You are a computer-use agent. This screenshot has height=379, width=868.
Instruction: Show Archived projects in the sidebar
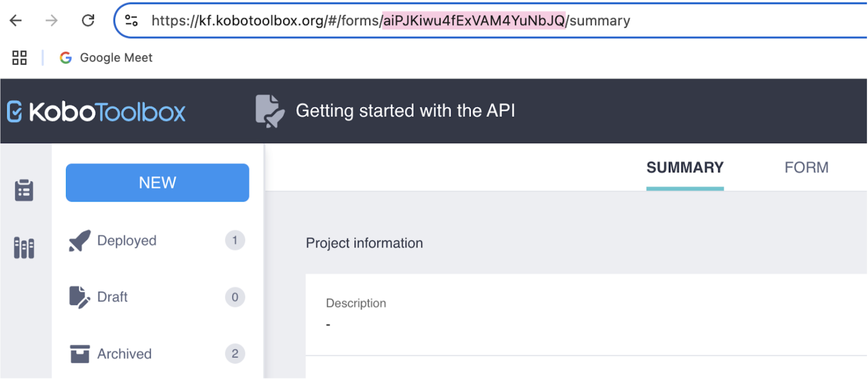(x=124, y=354)
